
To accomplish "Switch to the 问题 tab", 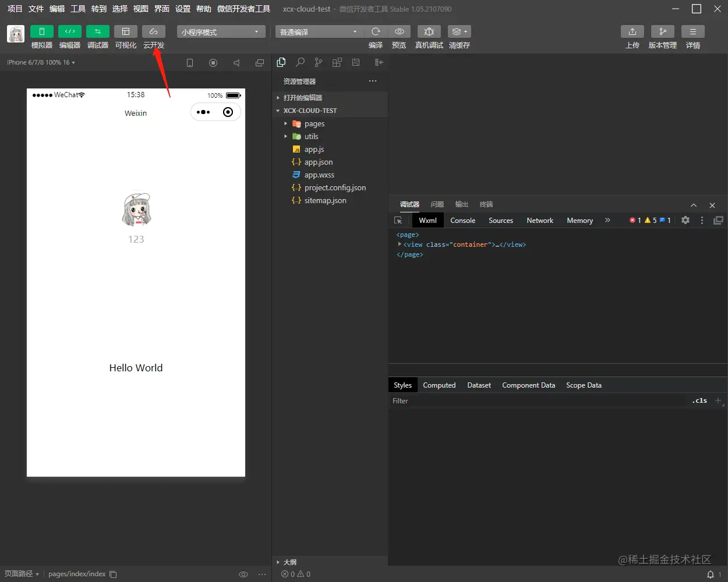I will point(437,204).
